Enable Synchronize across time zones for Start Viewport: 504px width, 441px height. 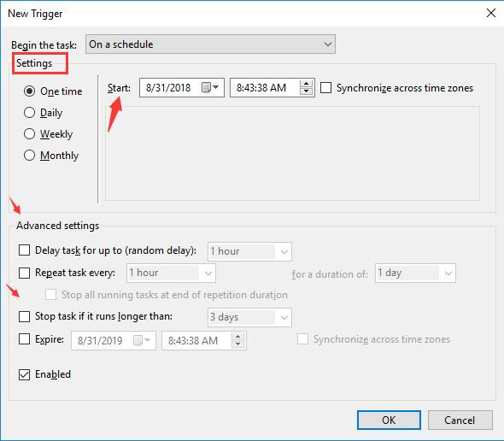click(325, 88)
